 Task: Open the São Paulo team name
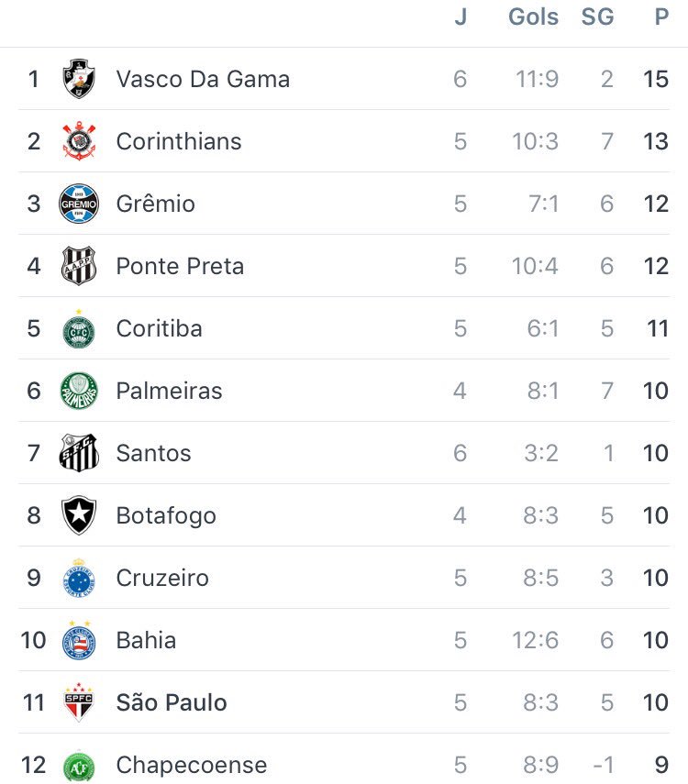[x=172, y=702]
